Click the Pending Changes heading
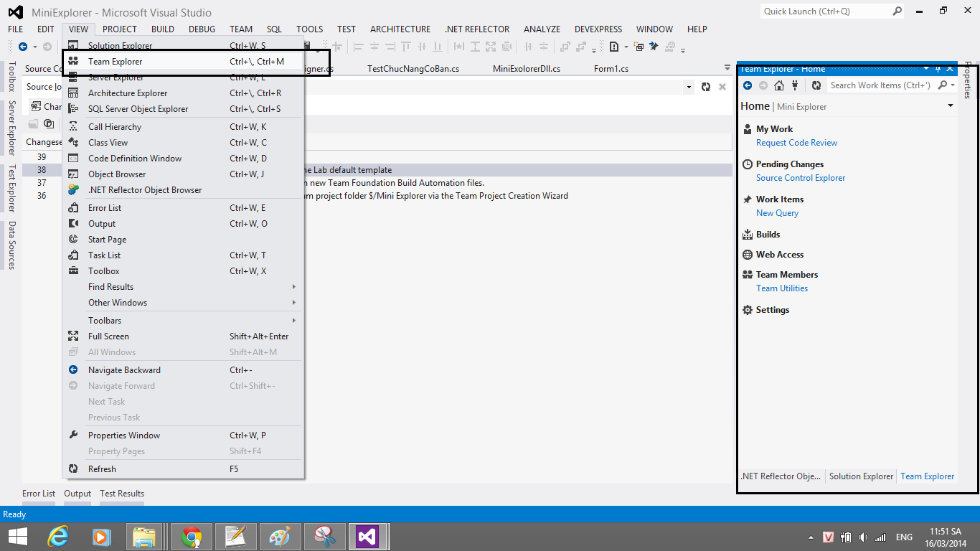Image resolution: width=980 pixels, height=551 pixels. click(790, 164)
